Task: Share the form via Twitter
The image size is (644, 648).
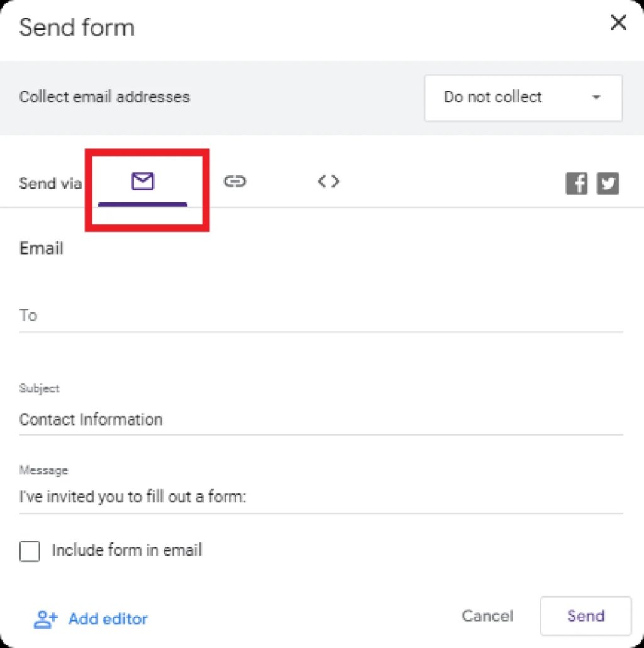Action: pyautogui.click(x=608, y=183)
